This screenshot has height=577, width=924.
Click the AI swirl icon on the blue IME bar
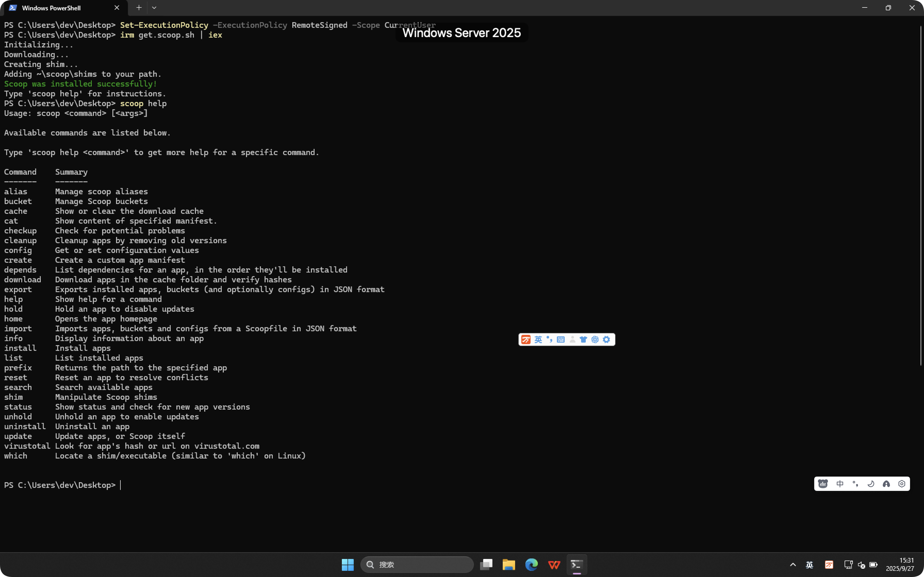[x=595, y=340]
